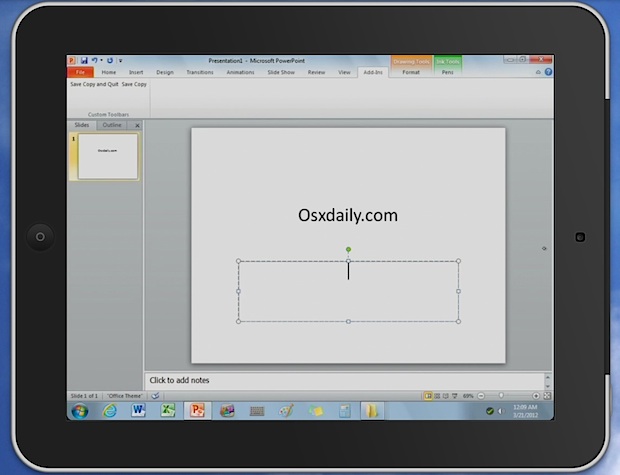Switch to the Home ribbon tab

tap(109, 72)
